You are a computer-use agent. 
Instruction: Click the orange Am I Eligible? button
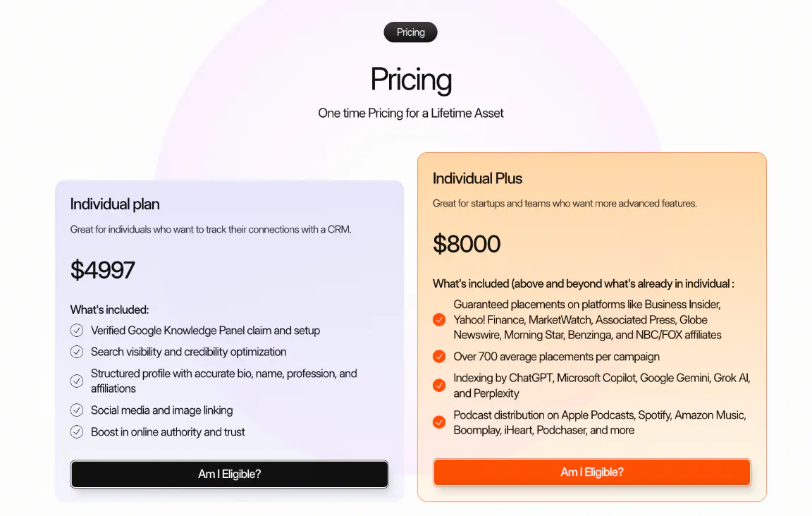[592, 472]
